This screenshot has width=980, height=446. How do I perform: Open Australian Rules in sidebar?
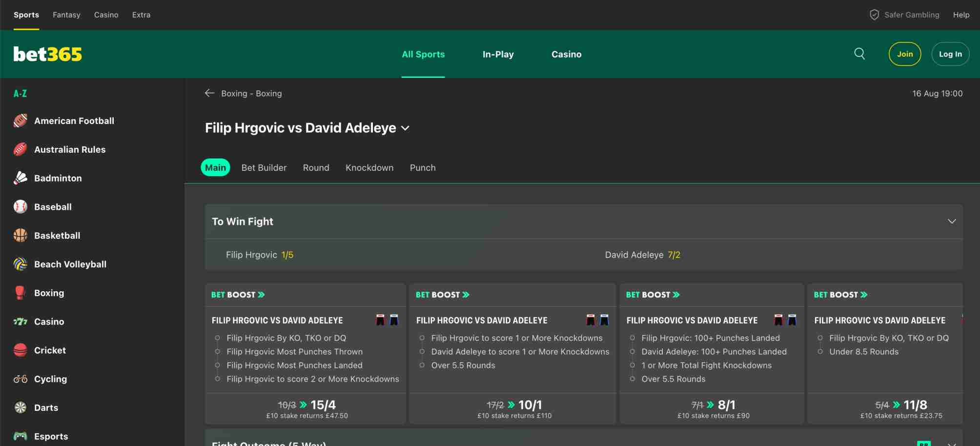click(x=70, y=149)
